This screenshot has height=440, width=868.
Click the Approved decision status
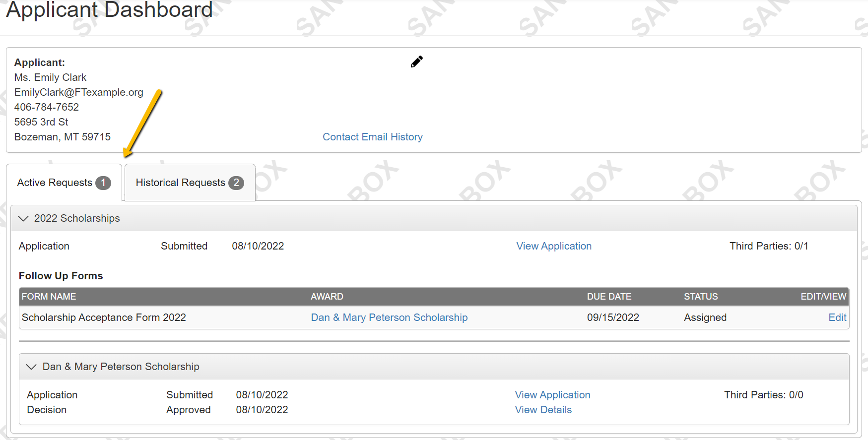pyautogui.click(x=189, y=410)
